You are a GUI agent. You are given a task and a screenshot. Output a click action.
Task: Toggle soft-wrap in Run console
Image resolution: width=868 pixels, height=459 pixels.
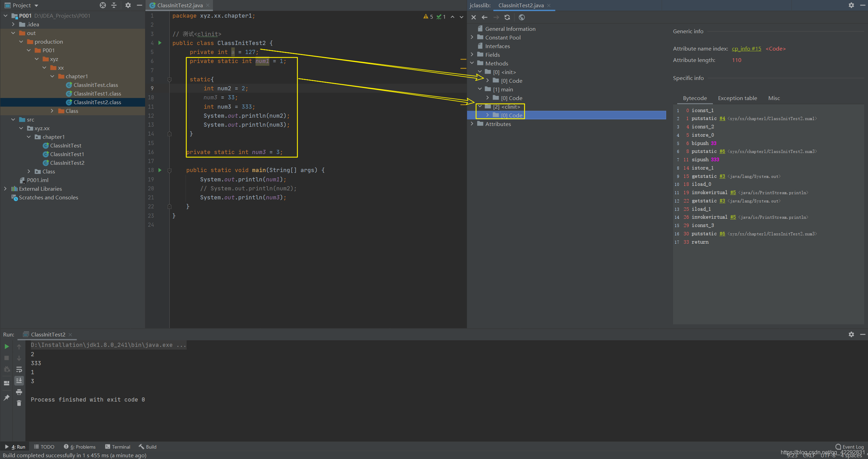pos(19,369)
